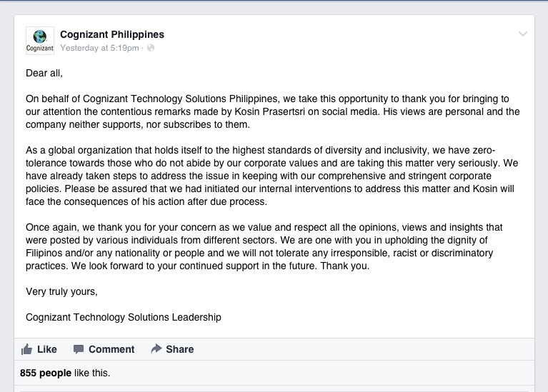The height and width of the screenshot is (392, 548).
Task: Click the paragraph starting 'As a global organization'
Action: (272, 176)
